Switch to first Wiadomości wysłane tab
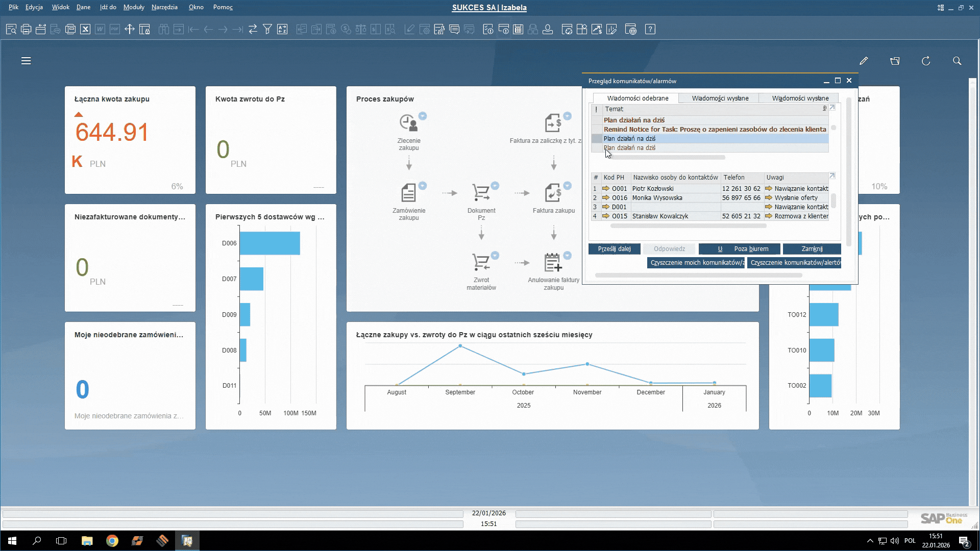Viewport: 980px width, 551px height. click(x=720, y=98)
